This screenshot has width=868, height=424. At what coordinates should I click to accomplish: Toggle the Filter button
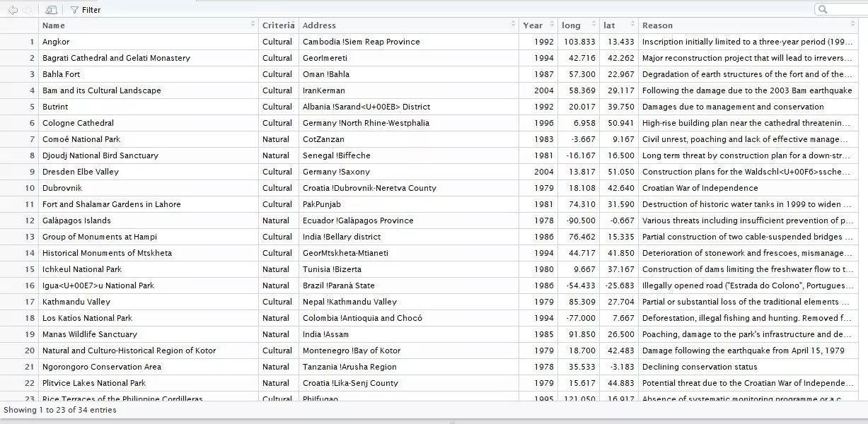tap(86, 10)
